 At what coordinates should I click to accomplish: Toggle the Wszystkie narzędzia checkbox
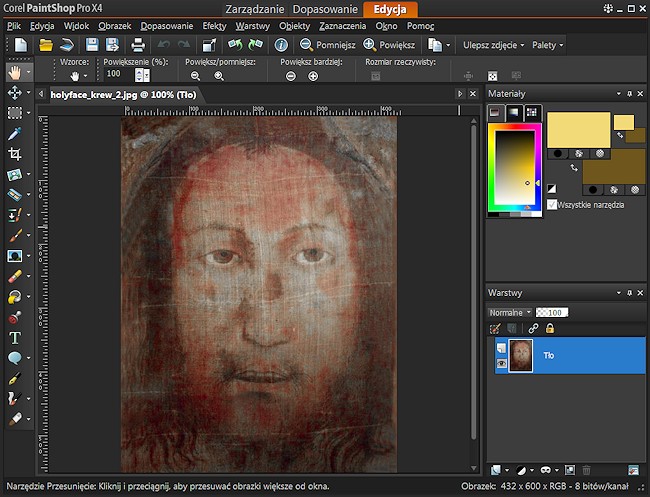[x=552, y=204]
